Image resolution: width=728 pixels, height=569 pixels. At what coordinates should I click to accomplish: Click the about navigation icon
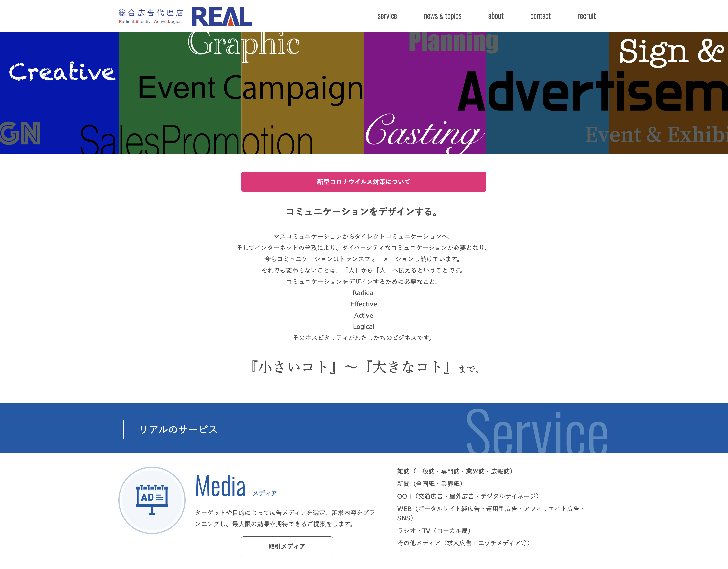point(496,16)
